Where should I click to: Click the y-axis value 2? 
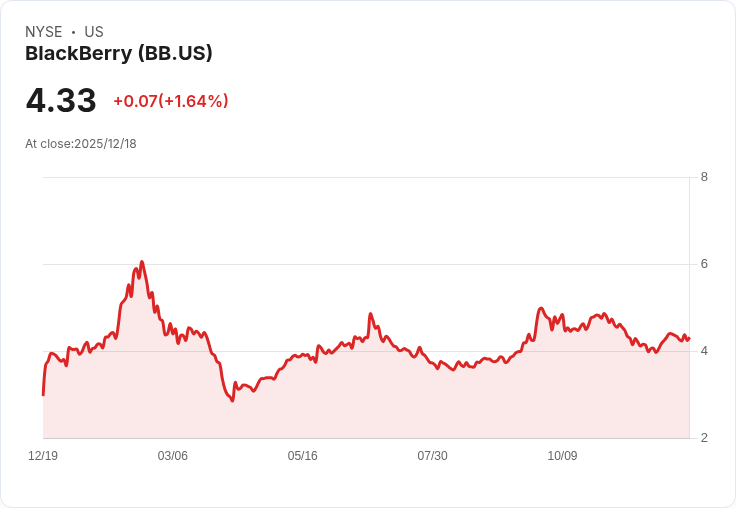click(704, 438)
